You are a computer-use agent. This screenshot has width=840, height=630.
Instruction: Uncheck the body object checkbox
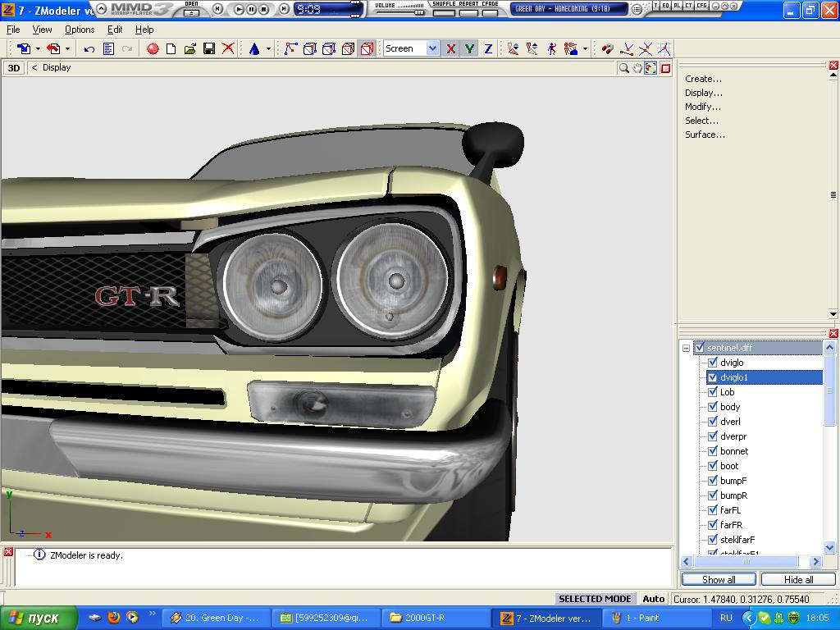(713, 407)
